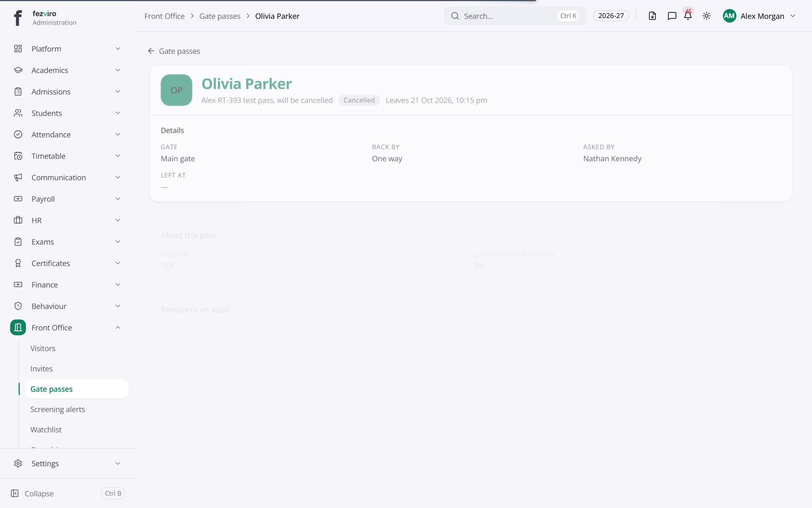Collapse the sidebar with Collapse button

[x=68, y=493]
